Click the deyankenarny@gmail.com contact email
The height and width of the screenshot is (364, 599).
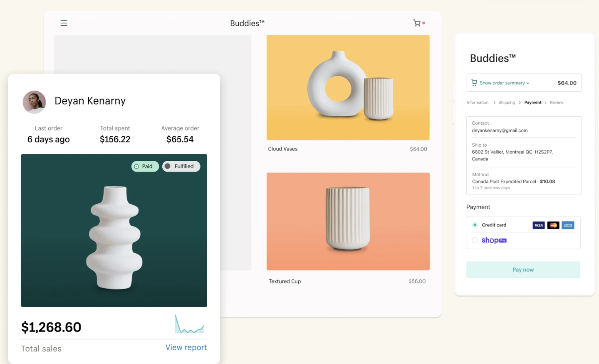[x=500, y=130]
